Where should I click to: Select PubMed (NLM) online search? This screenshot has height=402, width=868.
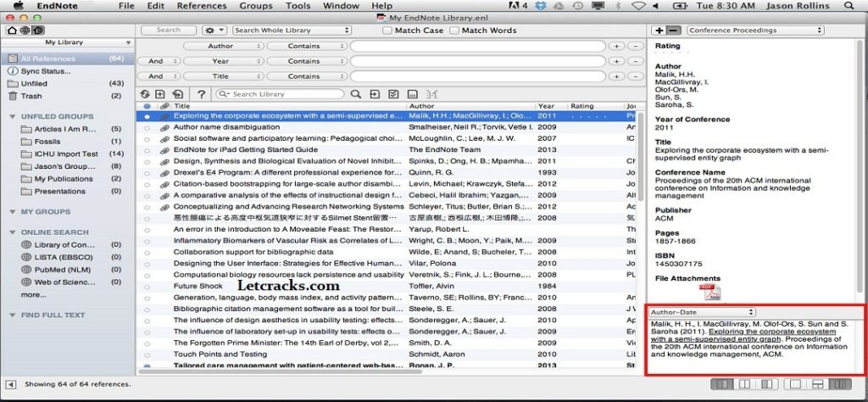(x=63, y=270)
